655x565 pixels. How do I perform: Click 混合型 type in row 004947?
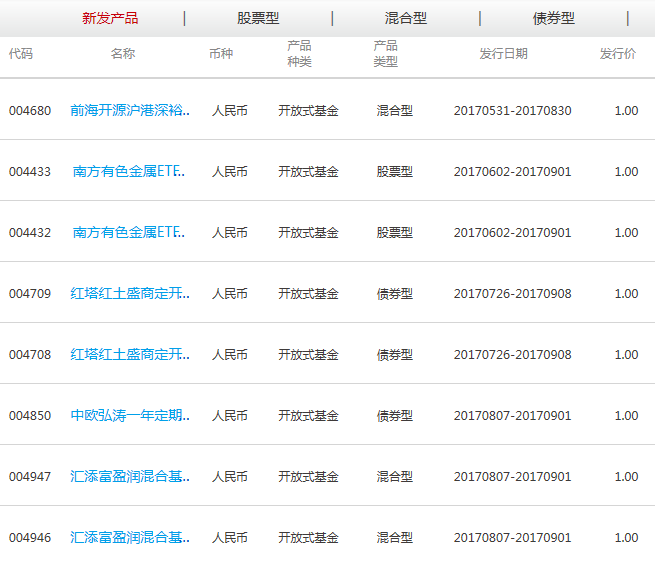click(395, 476)
